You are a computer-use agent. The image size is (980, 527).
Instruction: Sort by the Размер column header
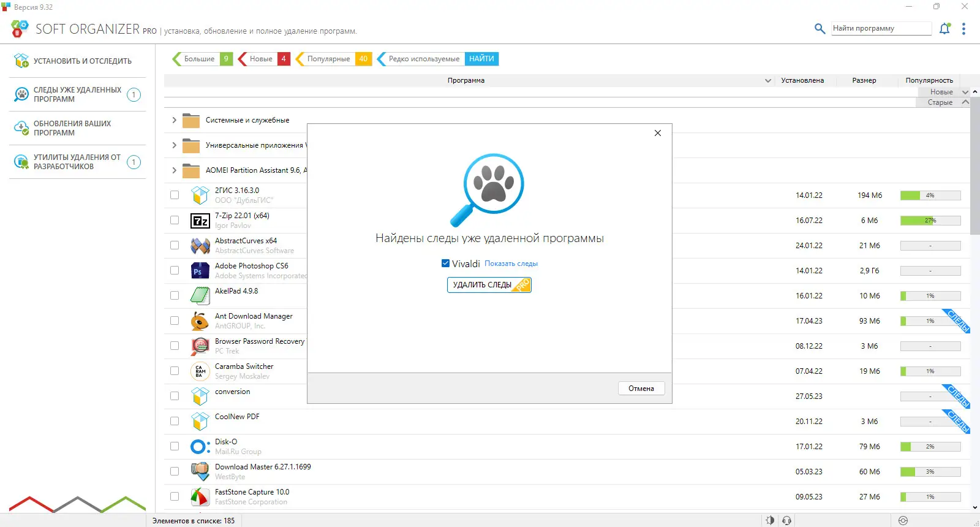point(864,81)
